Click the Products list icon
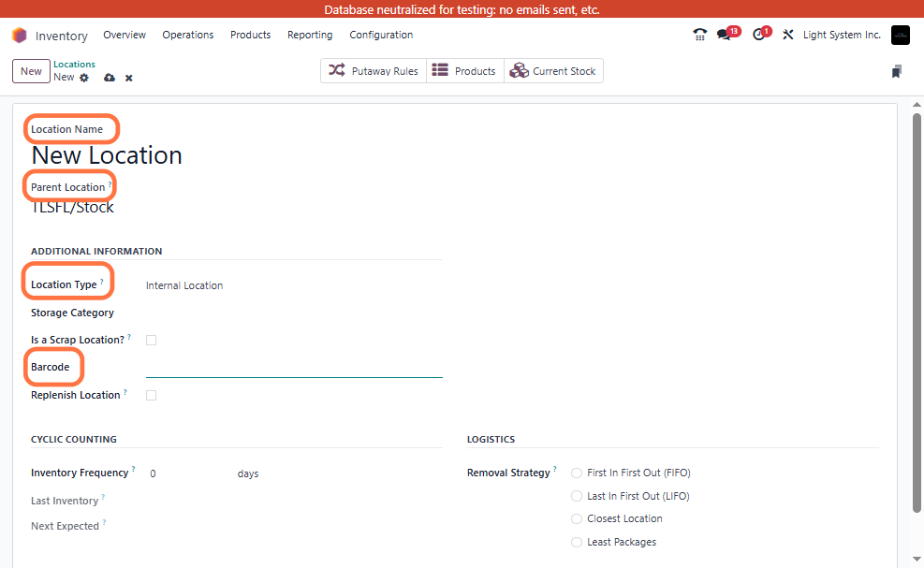 pyautogui.click(x=440, y=70)
